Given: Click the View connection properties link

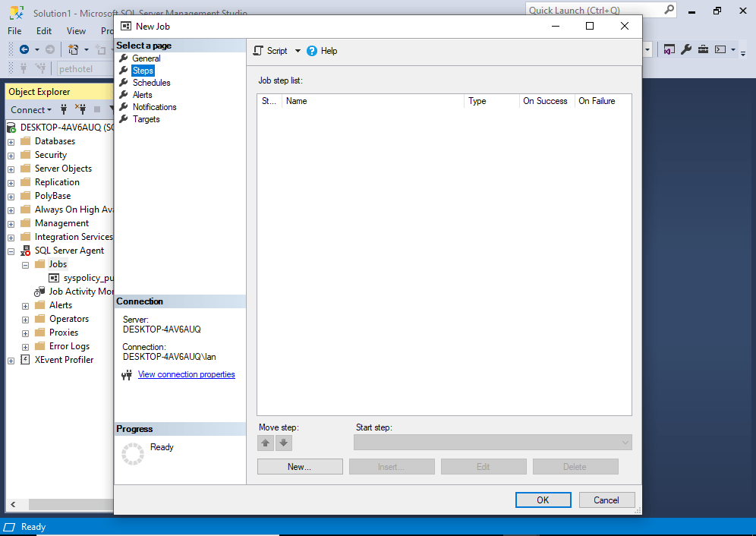Looking at the screenshot, I should (x=186, y=374).
